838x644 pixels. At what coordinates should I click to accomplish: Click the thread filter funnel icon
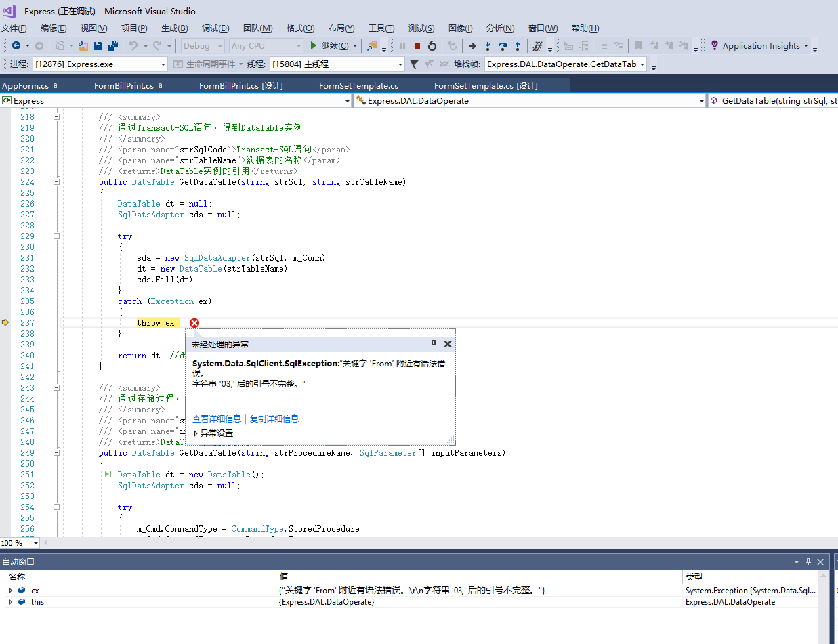click(x=414, y=64)
